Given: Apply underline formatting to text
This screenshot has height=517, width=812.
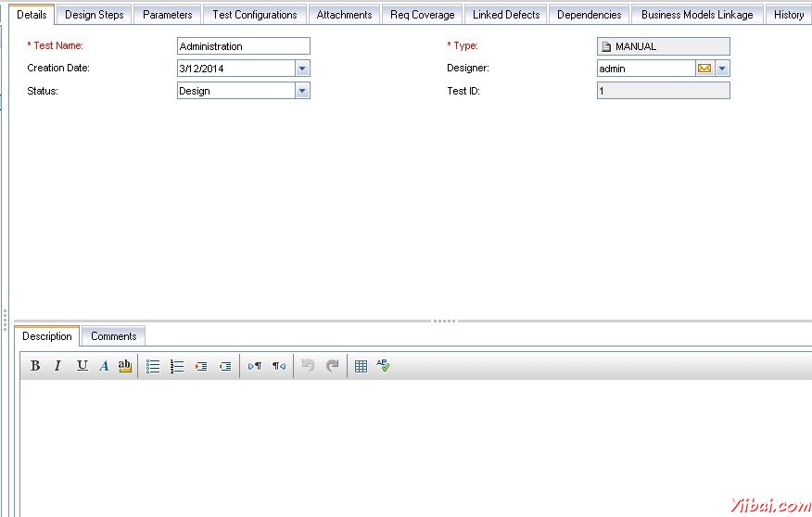Looking at the screenshot, I should point(82,366).
